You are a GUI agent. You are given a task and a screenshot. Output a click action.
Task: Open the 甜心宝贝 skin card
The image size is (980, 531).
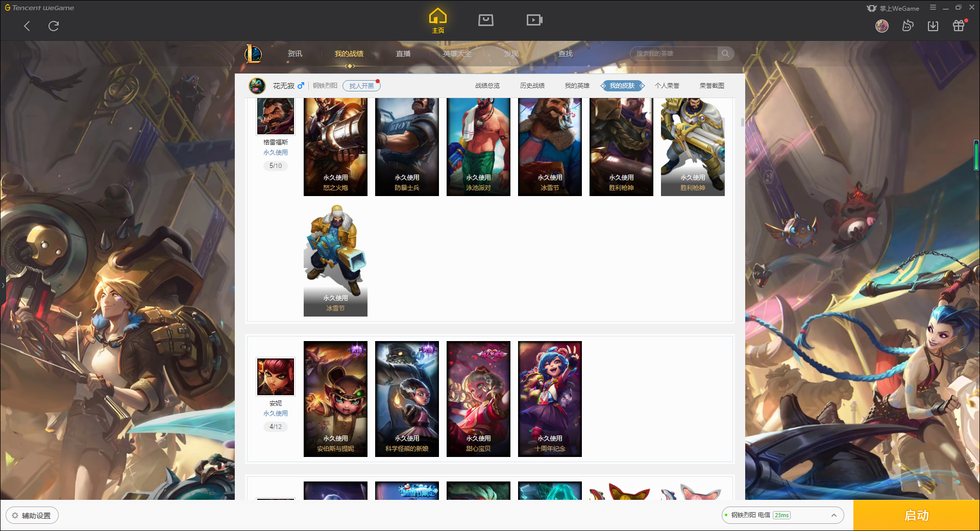(478, 399)
